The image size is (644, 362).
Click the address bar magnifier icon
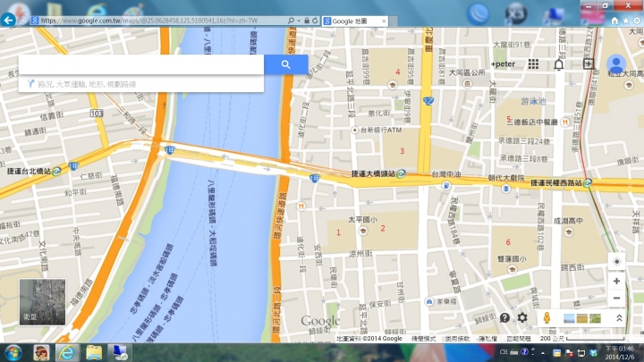click(x=291, y=21)
